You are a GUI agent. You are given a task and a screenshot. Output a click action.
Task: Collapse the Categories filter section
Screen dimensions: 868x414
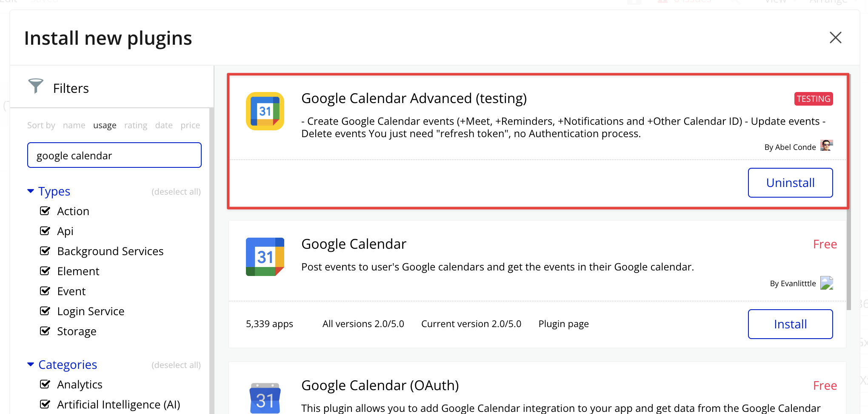click(31, 365)
